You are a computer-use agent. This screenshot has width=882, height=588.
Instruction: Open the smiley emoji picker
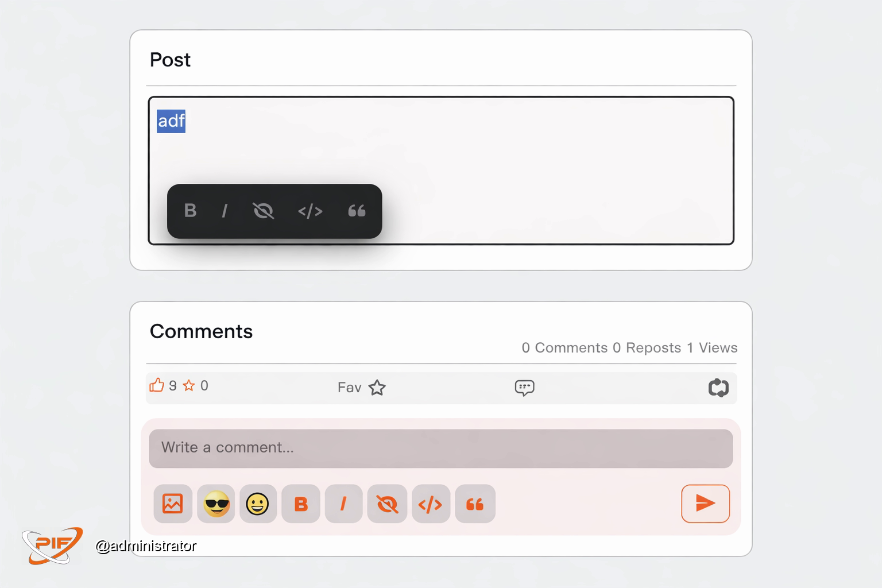point(258,504)
